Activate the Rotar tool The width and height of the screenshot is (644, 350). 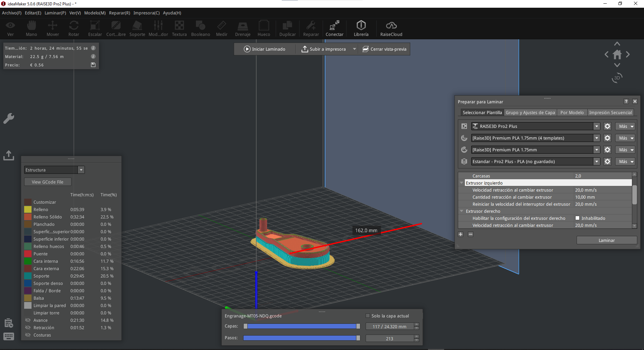click(74, 29)
